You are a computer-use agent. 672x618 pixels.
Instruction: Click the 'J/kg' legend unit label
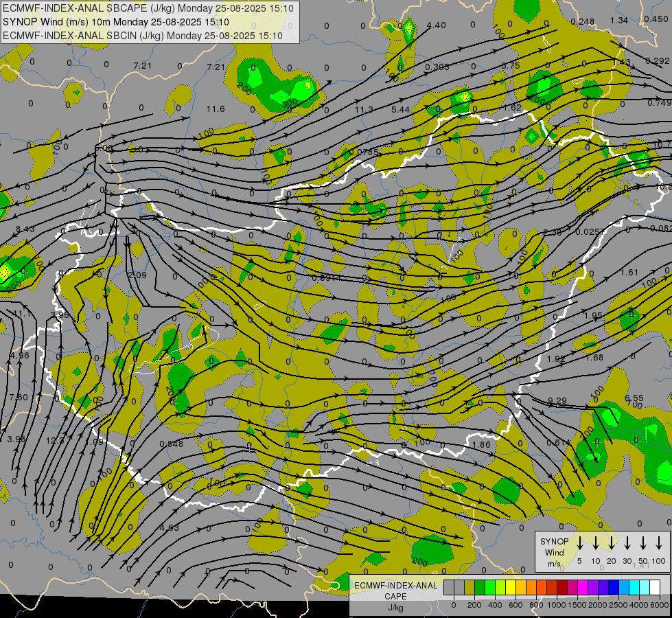[x=395, y=608]
